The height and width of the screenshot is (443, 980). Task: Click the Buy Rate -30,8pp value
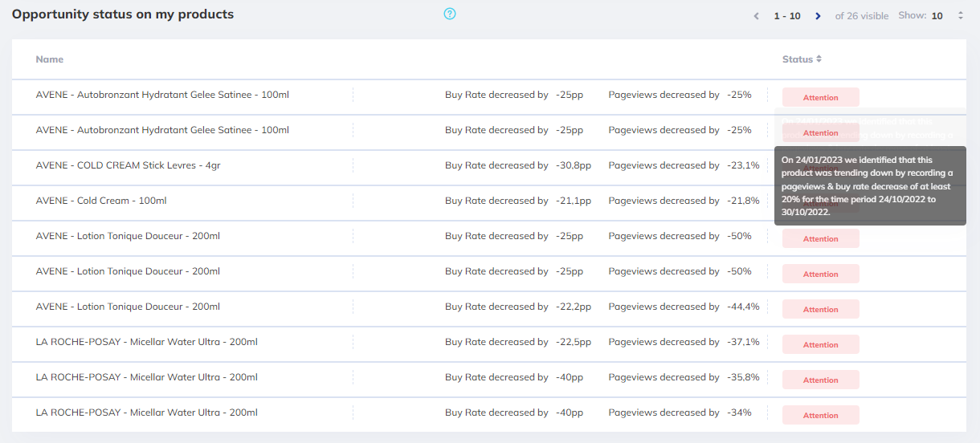pyautogui.click(x=574, y=165)
